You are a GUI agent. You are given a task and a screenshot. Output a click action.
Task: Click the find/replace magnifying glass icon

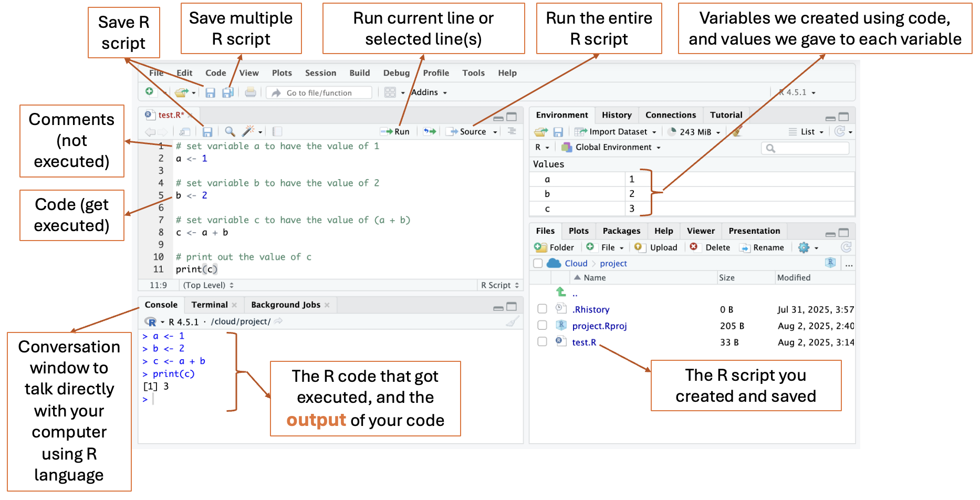click(x=230, y=131)
